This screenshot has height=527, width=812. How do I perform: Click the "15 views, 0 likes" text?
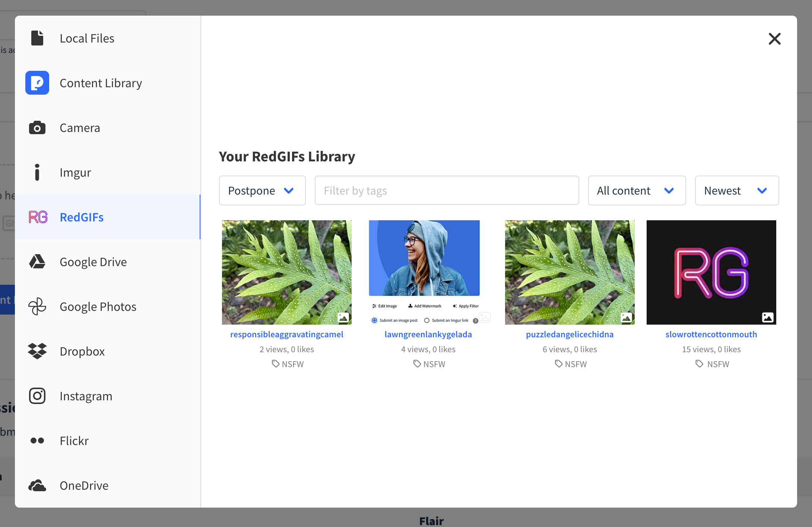(711, 349)
